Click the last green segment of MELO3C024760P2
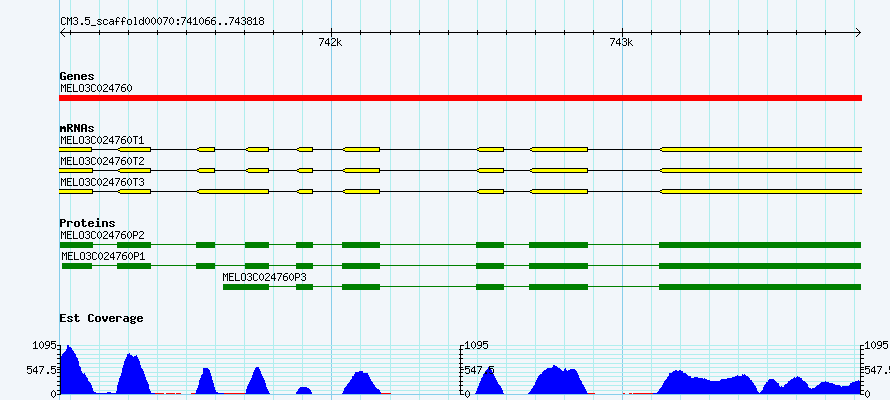The width and height of the screenshot is (890, 400). (x=760, y=245)
